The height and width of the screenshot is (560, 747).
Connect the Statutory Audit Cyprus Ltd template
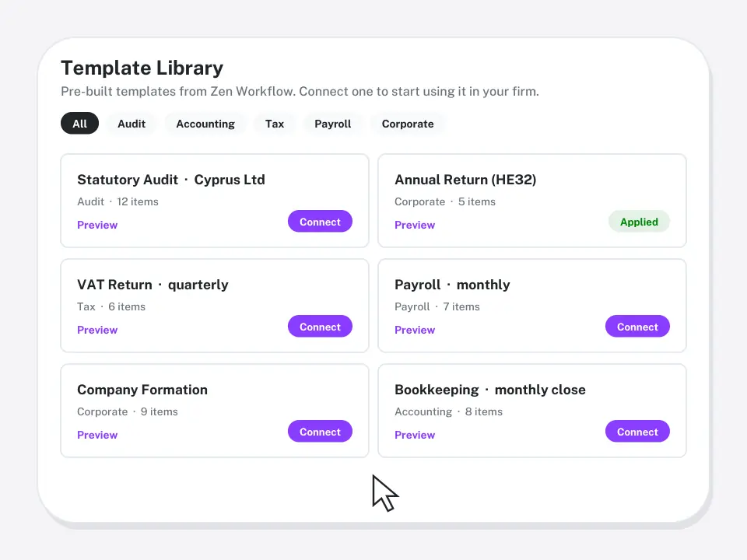[320, 222]
